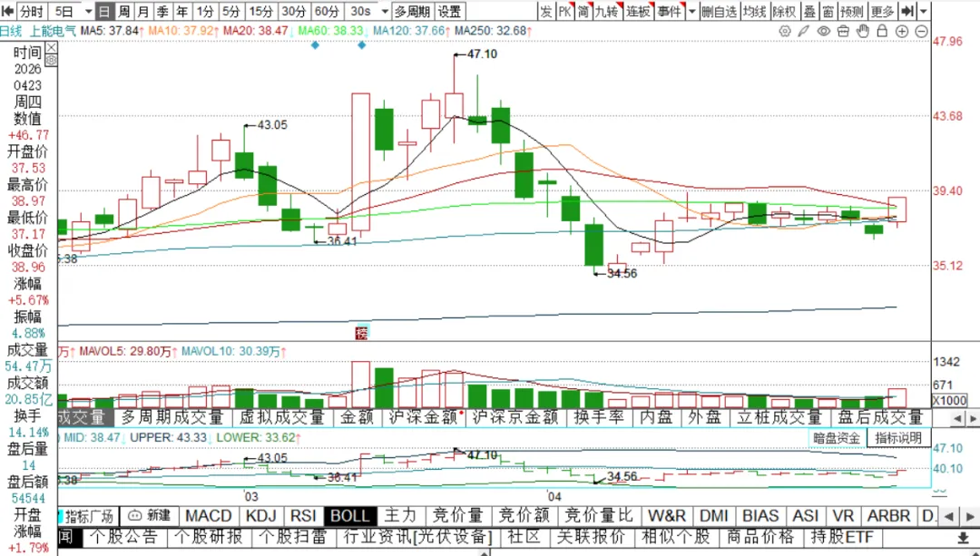Enable the 九转 indicator

coord(606,11)
